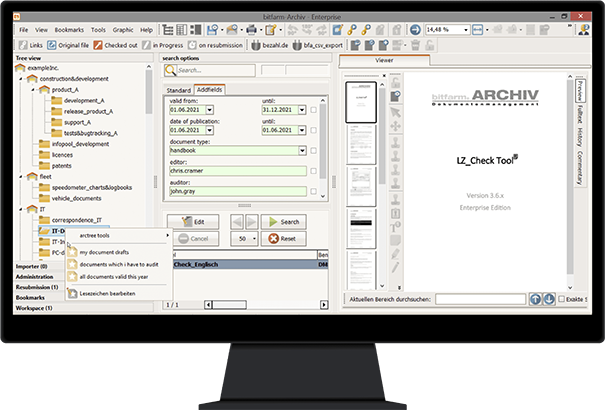This screenshot has width=605, height=410.
Task: Click the user profile icon at top right
Action: 584,30
